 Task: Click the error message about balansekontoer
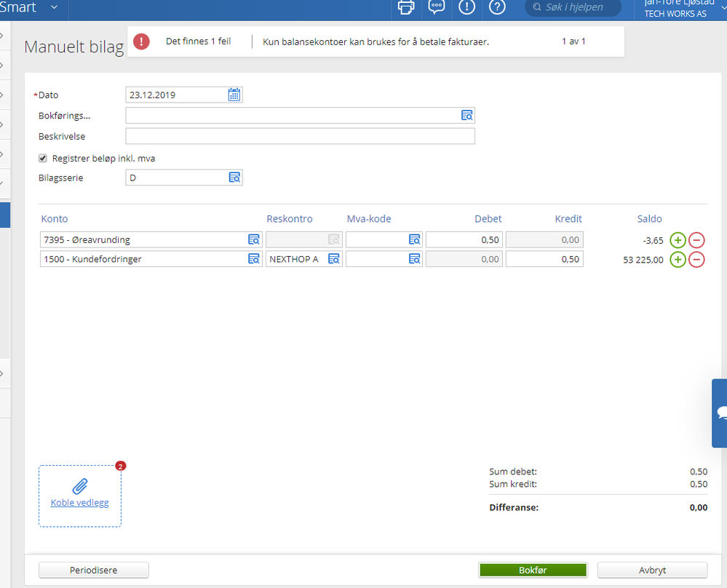[376, 41]
